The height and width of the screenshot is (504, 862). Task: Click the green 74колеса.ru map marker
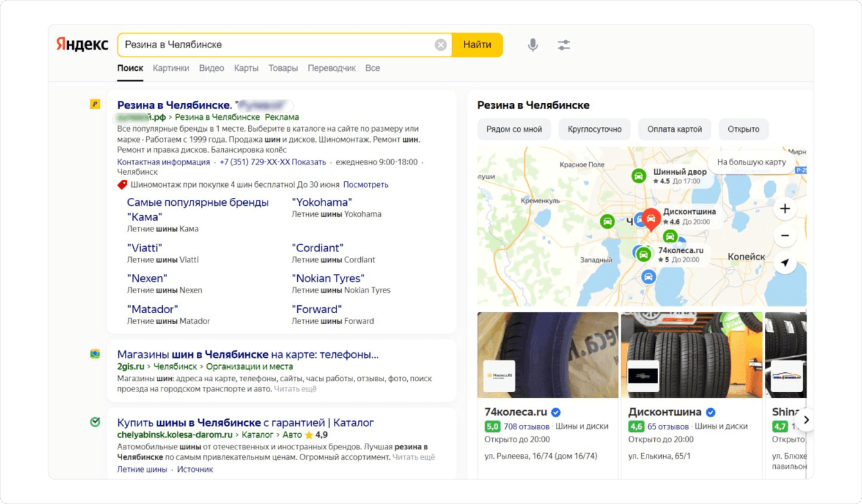643,255
